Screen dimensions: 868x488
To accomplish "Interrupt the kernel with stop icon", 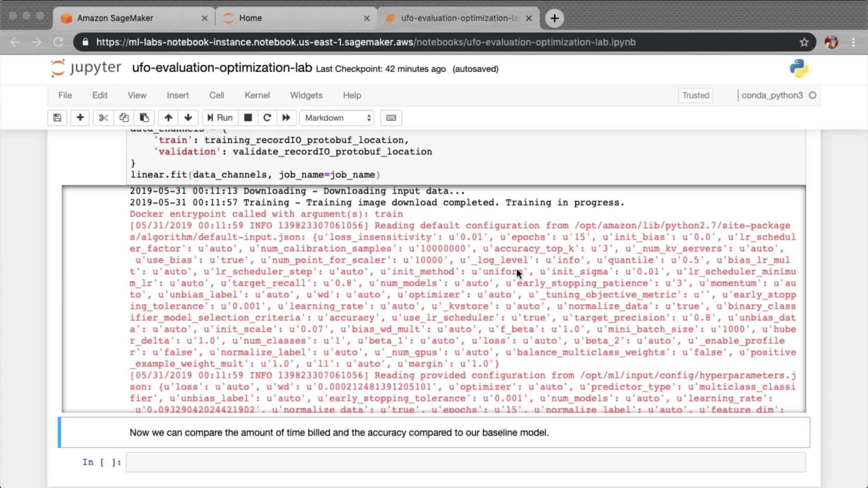I will [248, 118].
